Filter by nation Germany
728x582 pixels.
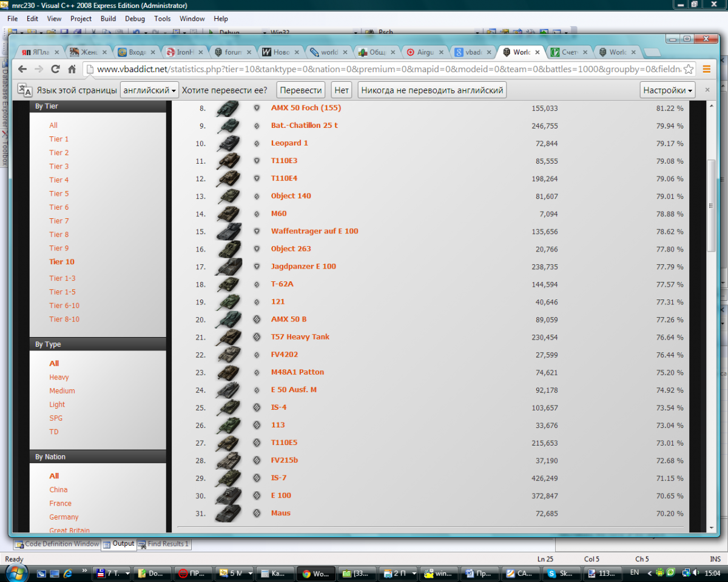point(64,517)
